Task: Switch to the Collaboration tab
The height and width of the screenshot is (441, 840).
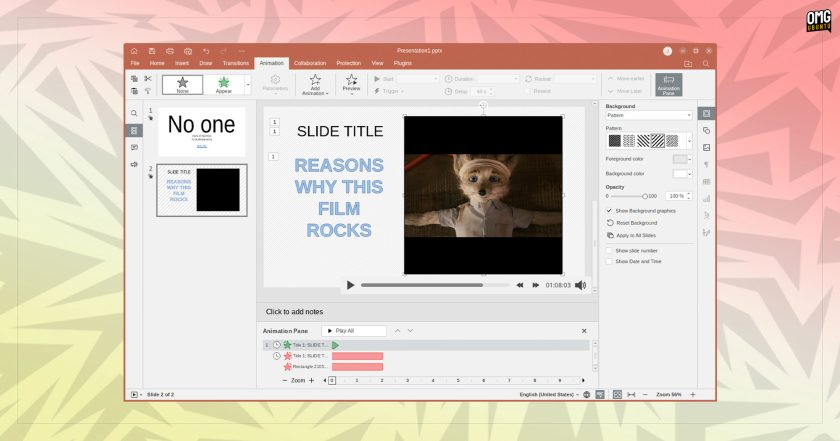Action: (x=310, y=63)
